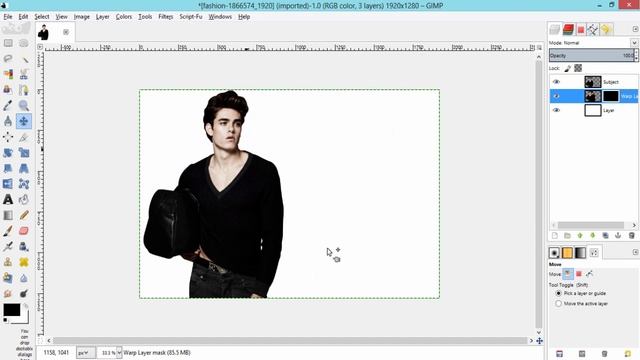Set Move mode to selection
Screen dimensions: 640x360
pyautogui.click(x=579, y=274)
